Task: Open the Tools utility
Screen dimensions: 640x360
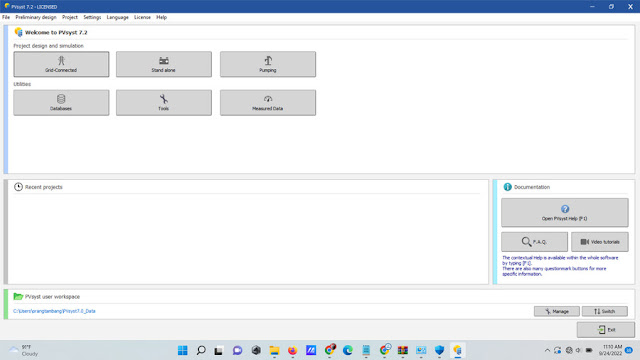Action: tap(164, 102)
